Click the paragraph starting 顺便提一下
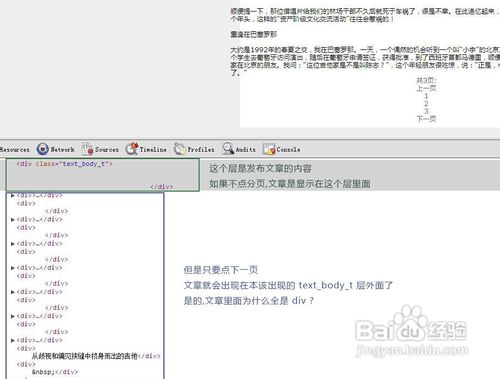The width and height of the screenshot is (500, 379). tap(365, 15)
